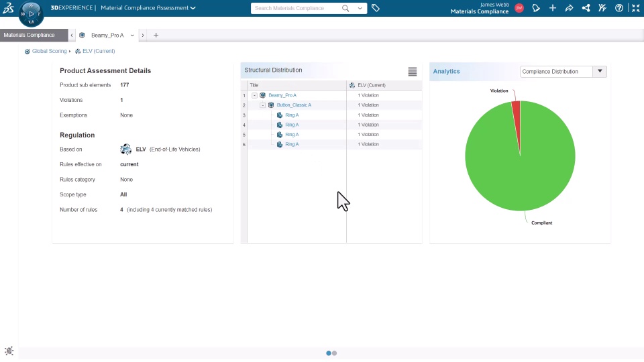Open Ring A in row 4
This screenshot has height=362, width=644.
coord(292,125)
